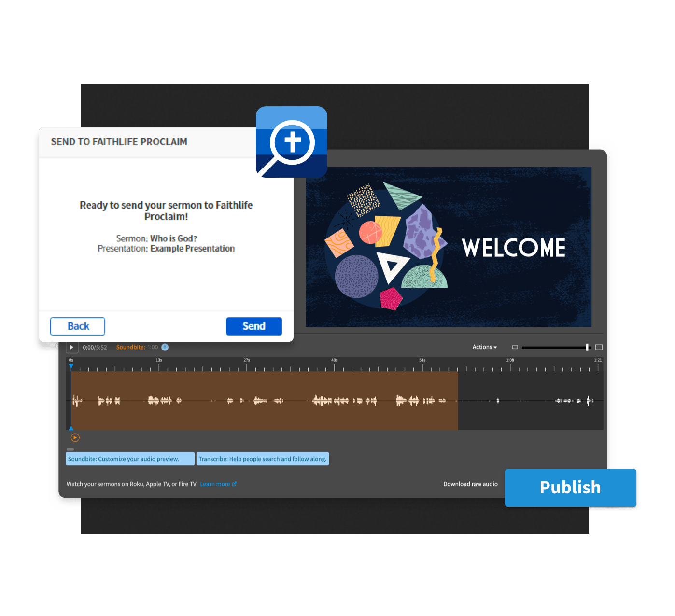Click the WELCOME slide preview
The width and height of the screenshot is (675, 616).
[449, 247]
